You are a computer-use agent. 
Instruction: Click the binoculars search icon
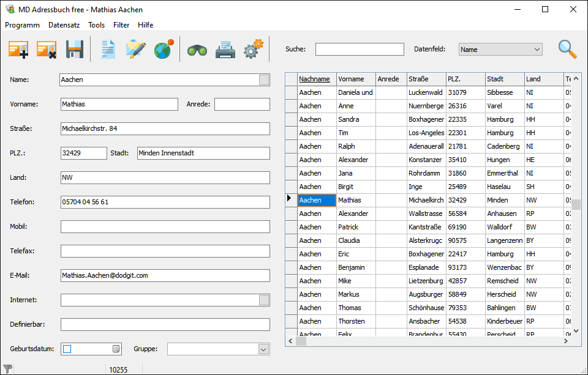197,50
